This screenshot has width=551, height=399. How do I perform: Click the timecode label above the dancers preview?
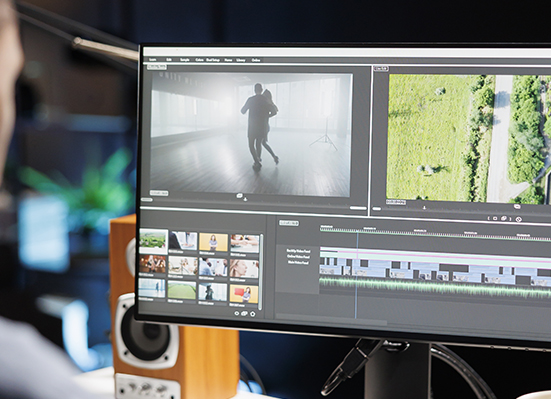(157, 66)
